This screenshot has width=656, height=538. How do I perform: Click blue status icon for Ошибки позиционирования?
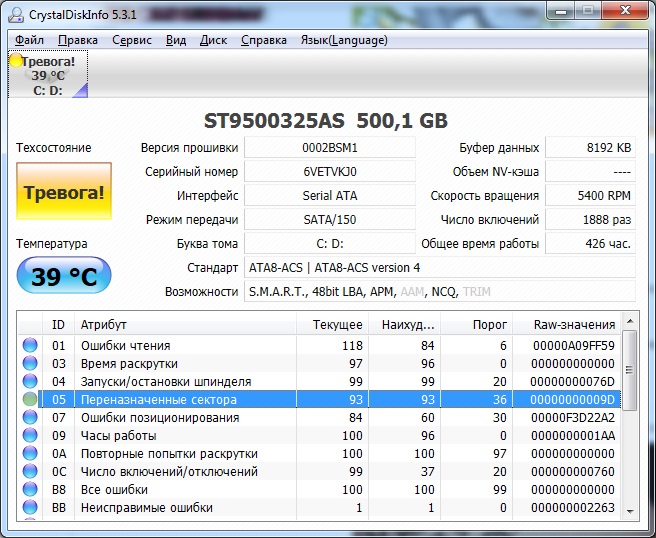coord(30,418)
